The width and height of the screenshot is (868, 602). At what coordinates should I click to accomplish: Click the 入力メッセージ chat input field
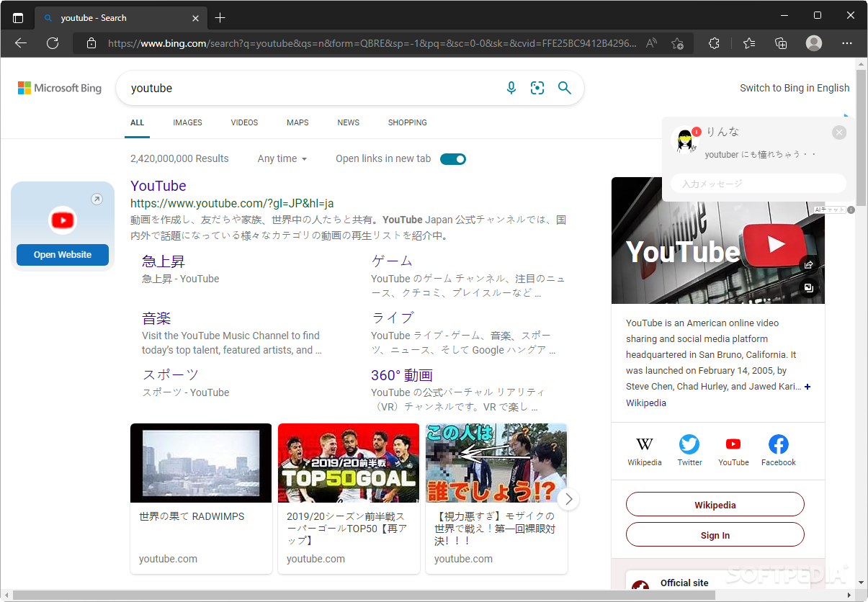point(759,184)
